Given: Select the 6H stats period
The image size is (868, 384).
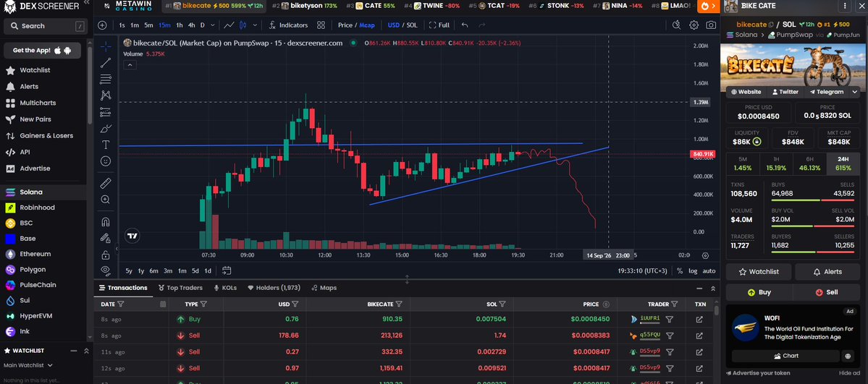Looking at the screenshot, I should (x=810, y=163).
